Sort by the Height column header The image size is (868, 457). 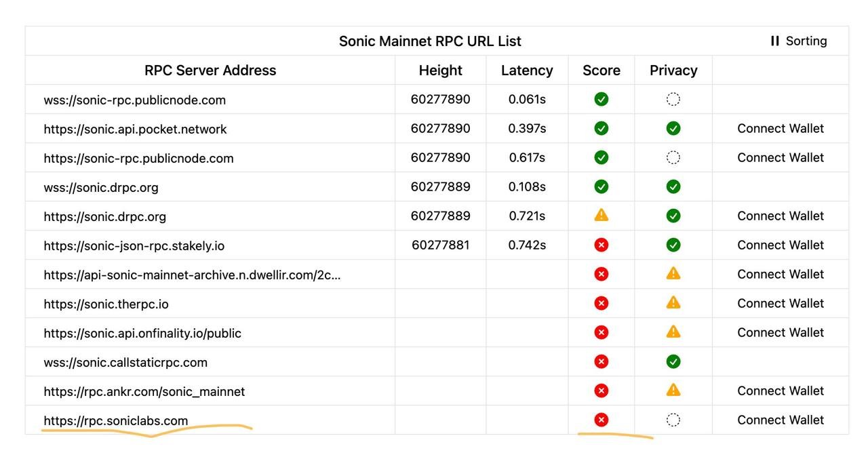[x=440, y=71]
